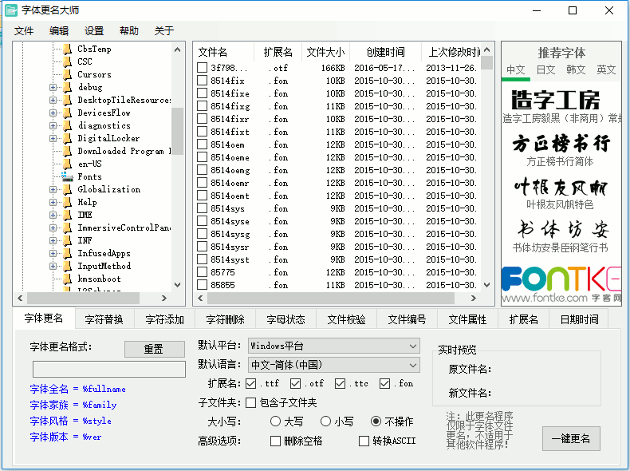630x471 pixels.
Task: Expand the debug tree node
Action: click(53, 87)
